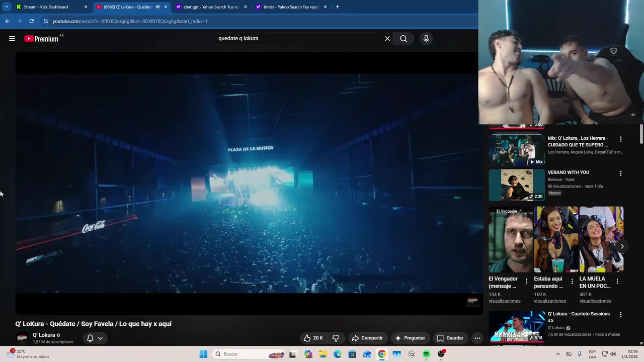Screen dimensions: 644x362
Task: Go to YouTube Premium home logo
Action: (42, 39)
